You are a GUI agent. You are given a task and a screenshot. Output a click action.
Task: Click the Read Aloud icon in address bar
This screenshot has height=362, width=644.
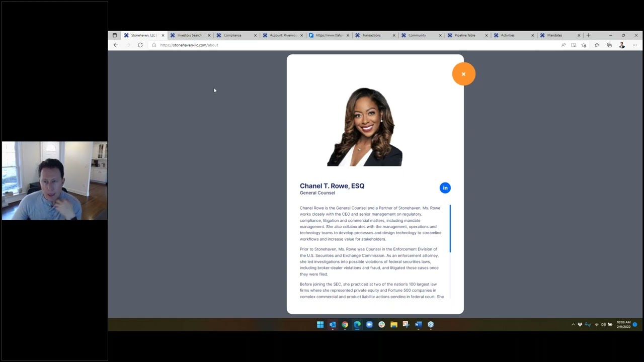(x=563, y=45)
